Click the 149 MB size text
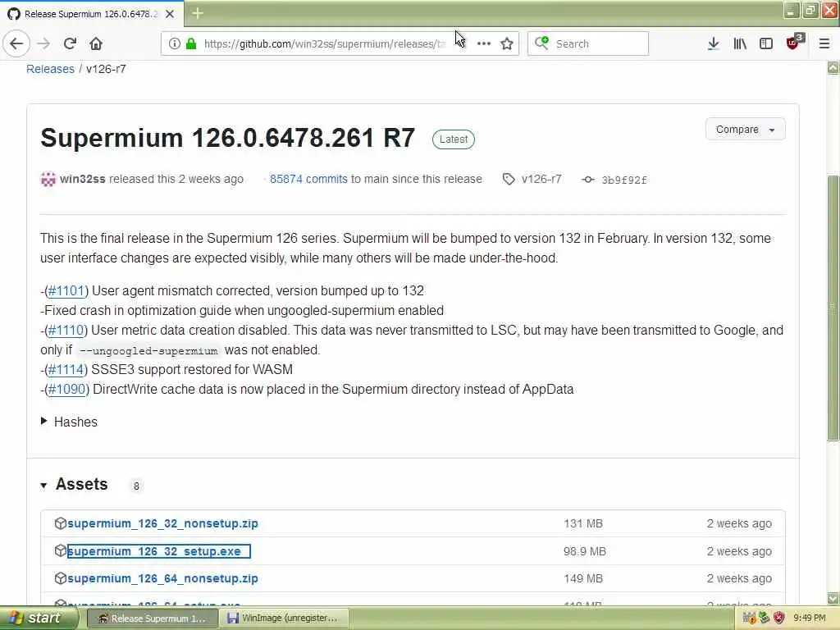The image size is (840, 630). 583,578
